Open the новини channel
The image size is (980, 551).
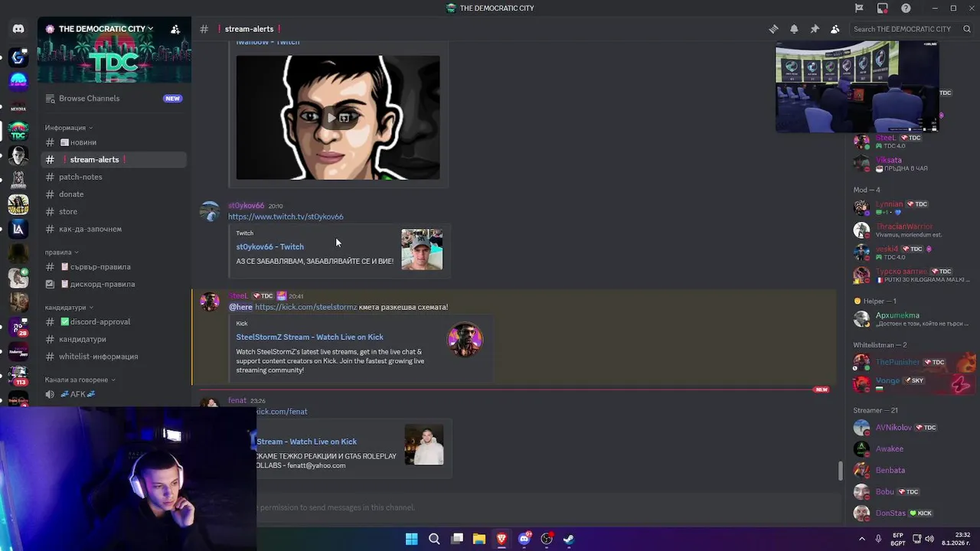click(x=113, y=142)
